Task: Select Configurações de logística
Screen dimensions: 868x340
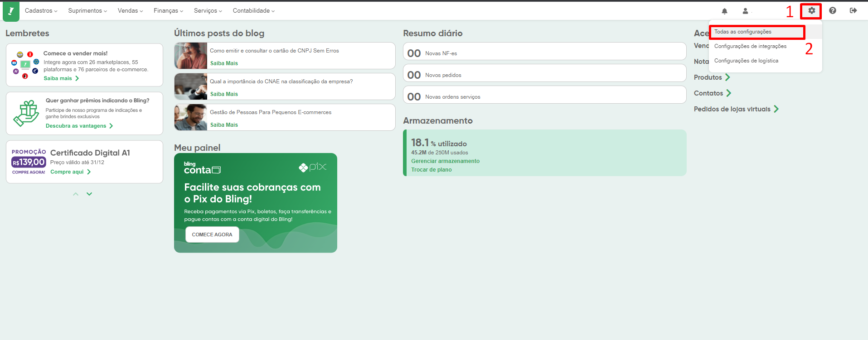Action: [x=746, y=61]
